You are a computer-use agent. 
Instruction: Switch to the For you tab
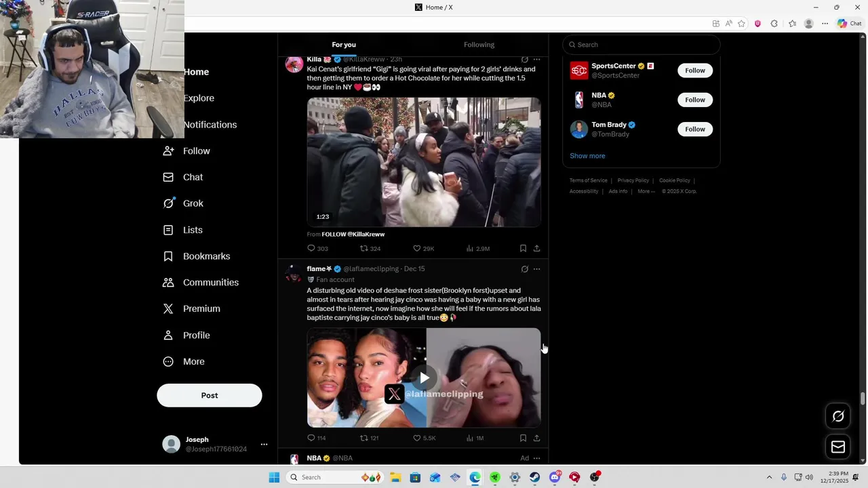click(344, 45)
